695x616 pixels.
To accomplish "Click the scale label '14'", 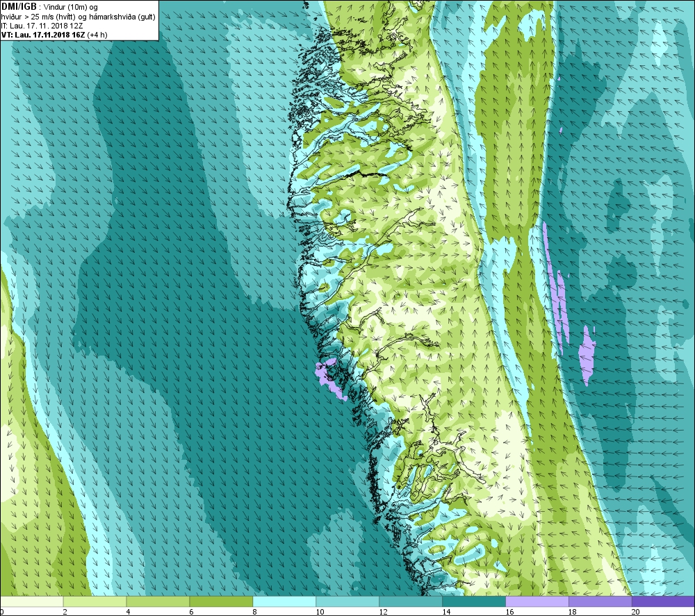I will [x=446, y=612].
